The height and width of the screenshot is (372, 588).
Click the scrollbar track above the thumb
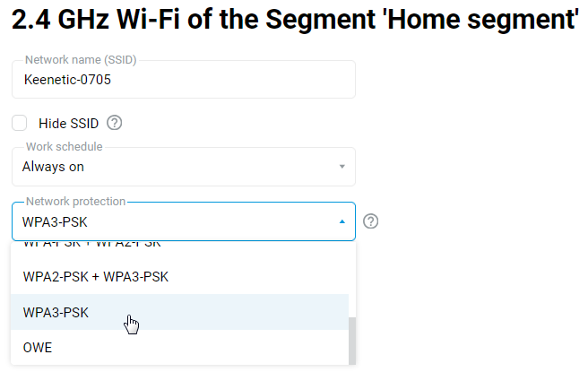(351, 278)
